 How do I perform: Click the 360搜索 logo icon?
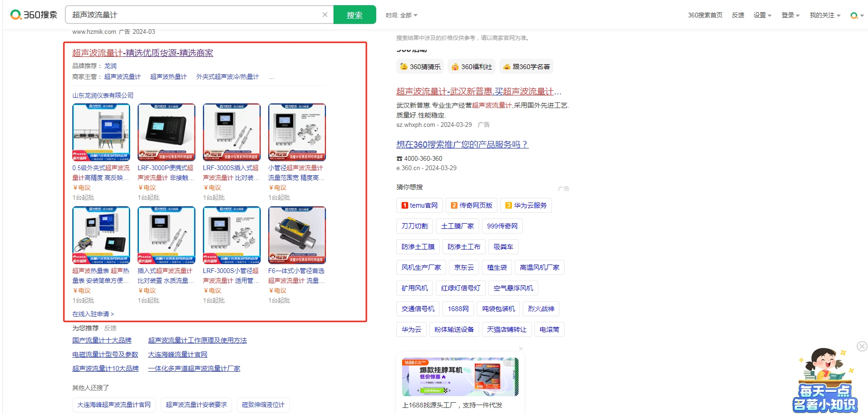click(16, 15)
